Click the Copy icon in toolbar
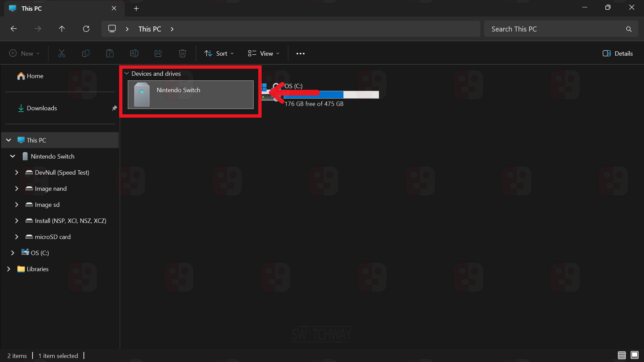This screenshot has height=362, width=644. tap(86, 53)
